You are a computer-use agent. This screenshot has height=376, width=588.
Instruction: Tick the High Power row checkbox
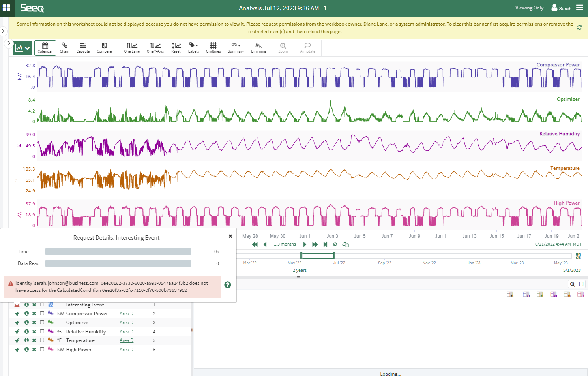pyautogui.click(x=42, y=350)
